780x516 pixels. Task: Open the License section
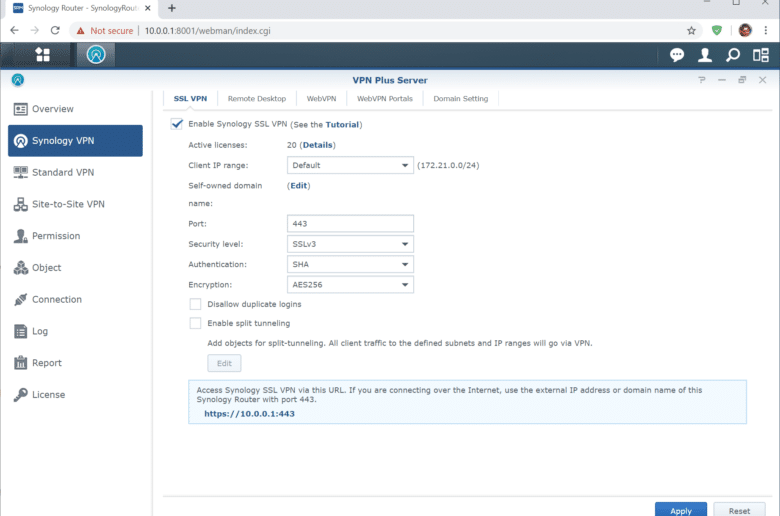tap(76, 395)
